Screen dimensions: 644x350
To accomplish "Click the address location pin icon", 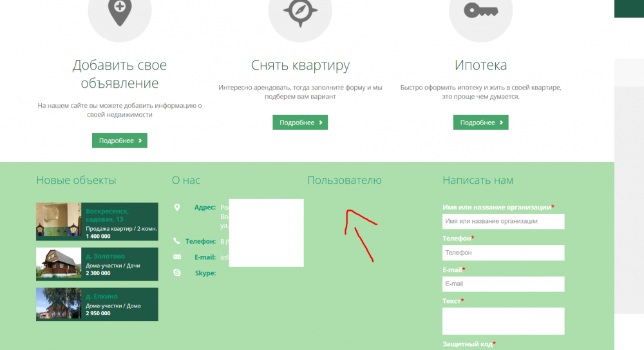I will (177, 208).
